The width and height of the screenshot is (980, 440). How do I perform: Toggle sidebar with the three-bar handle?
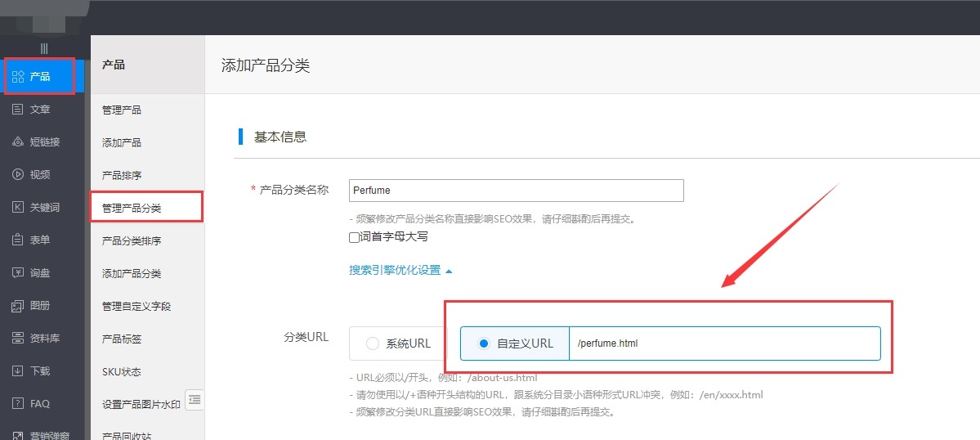pos(44,48)
